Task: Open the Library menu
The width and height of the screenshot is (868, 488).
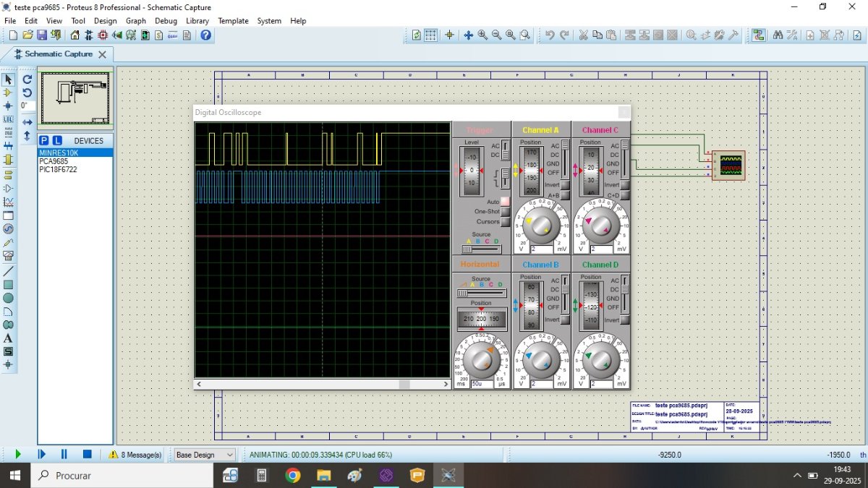Action: click(197, 21)
